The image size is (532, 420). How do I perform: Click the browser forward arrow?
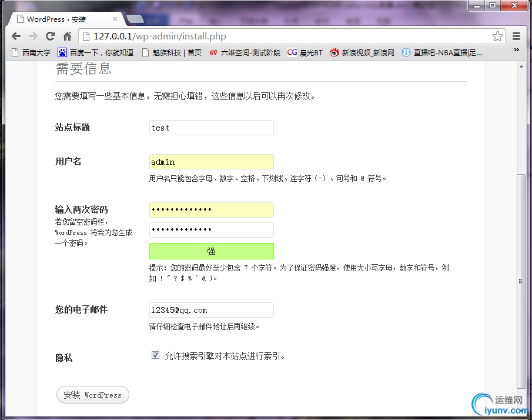[34, 36]
